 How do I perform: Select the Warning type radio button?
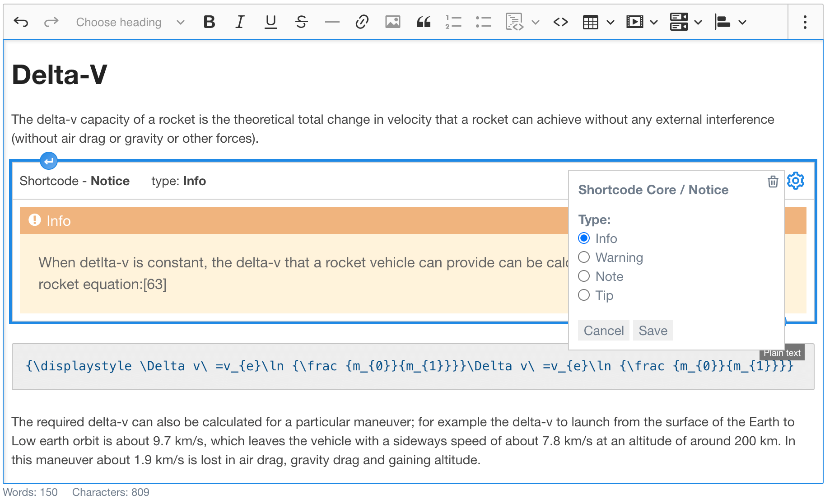point(584,257)
